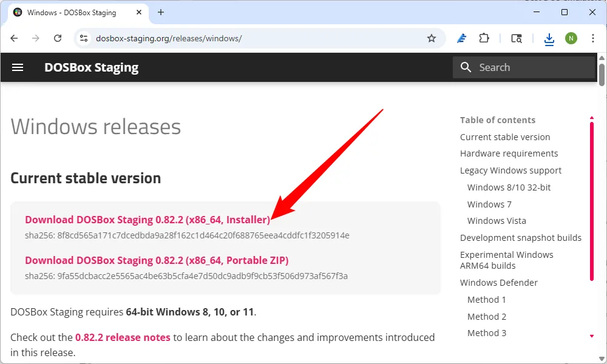Viewport: 607px width, 364px height.
Task: Open the browser Downloads icon
Action: pos(549,38)
